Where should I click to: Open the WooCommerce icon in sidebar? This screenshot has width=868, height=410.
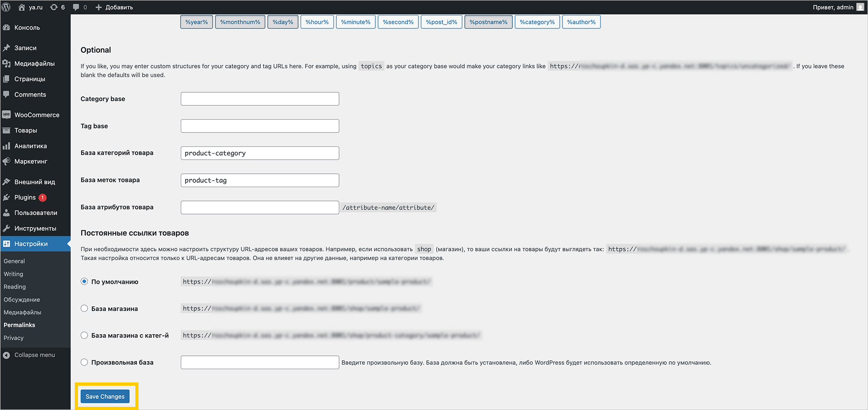click(6, 115)
